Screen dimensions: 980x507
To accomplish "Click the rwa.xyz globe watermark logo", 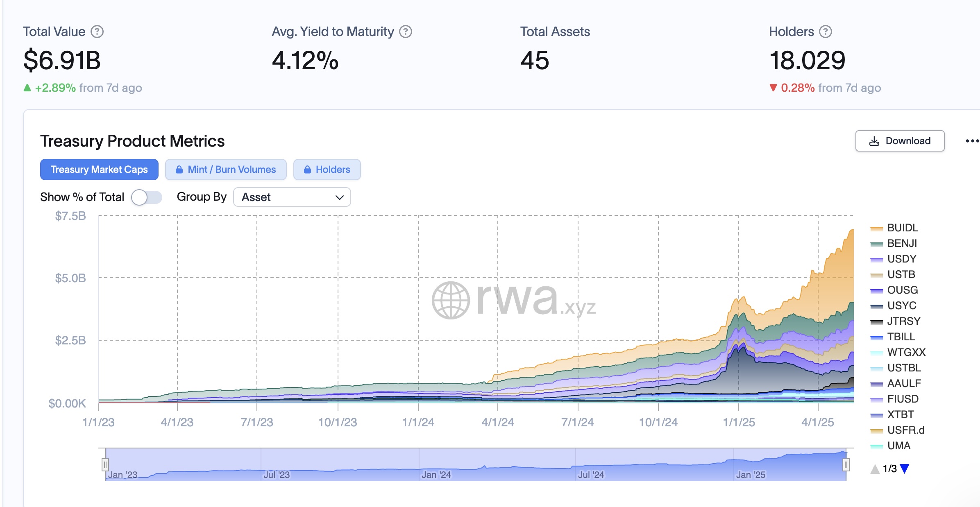I will pyautogui.click(x=451, y=300).
